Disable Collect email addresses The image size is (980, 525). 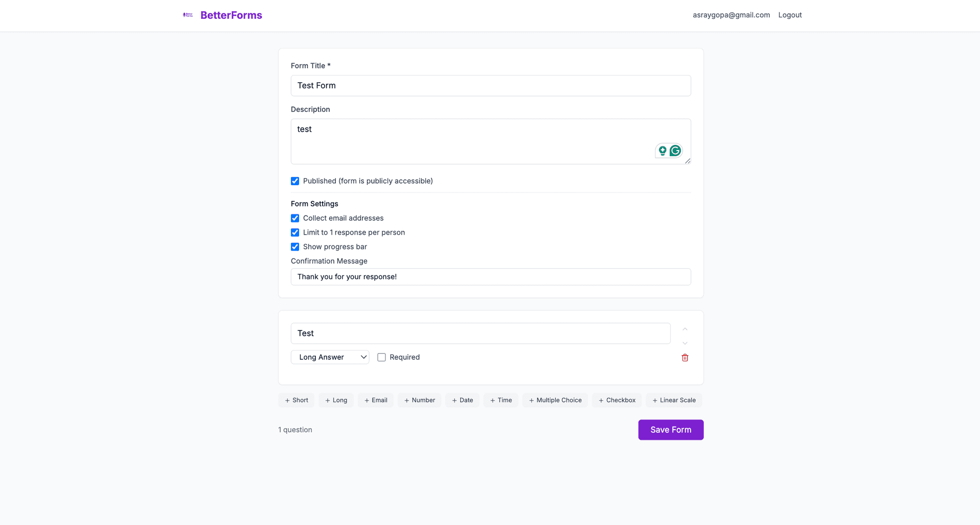pyautogui.click(x=295, y=218)
